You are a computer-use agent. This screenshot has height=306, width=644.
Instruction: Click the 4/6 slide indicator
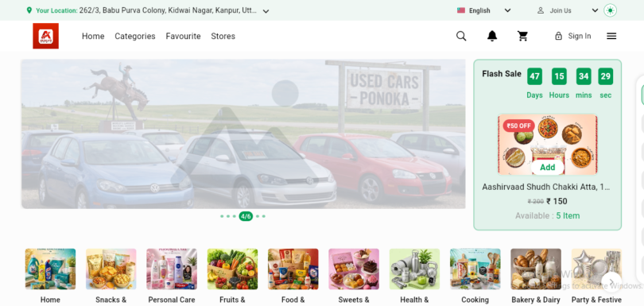(246, 216)
